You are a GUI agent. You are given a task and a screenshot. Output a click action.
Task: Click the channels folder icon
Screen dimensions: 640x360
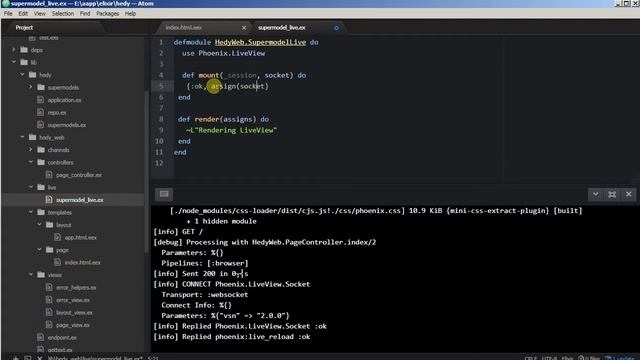coord(41,149)
